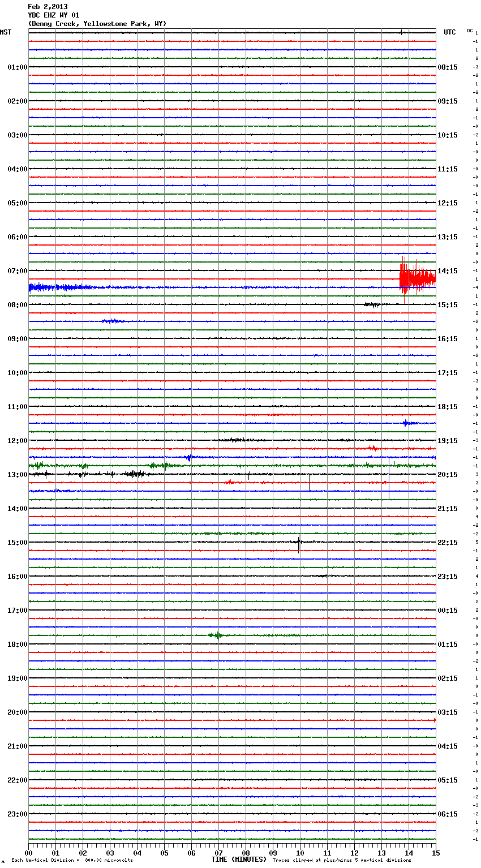The width and height of the screenshot is (481, 868).
Task: Click the '05' minute axis tick label
Action: coord(164,853)
